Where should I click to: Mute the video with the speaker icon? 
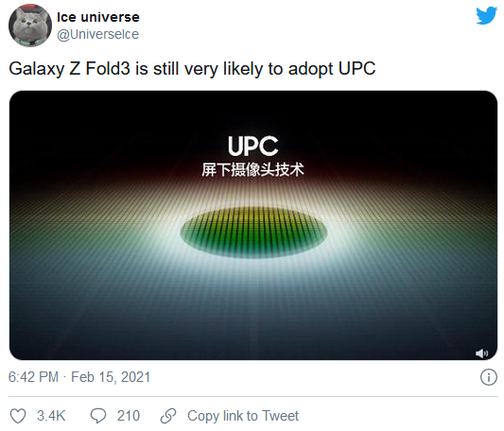point(481,353)
